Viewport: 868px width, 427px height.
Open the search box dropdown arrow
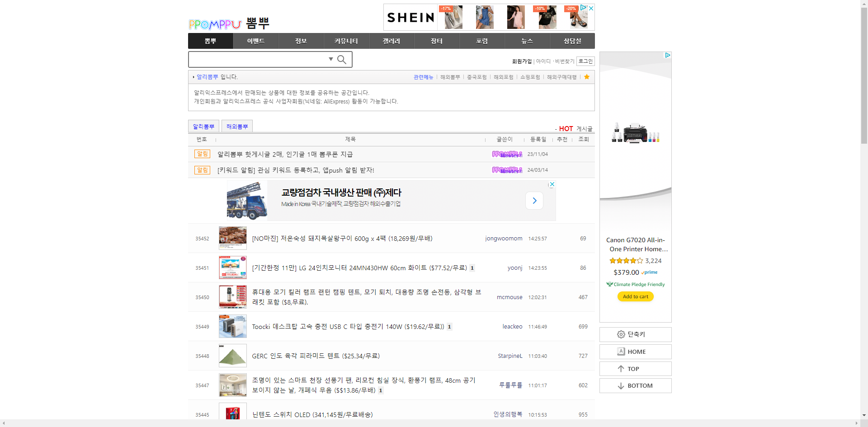pyautogui.click(x=331, y=59)
